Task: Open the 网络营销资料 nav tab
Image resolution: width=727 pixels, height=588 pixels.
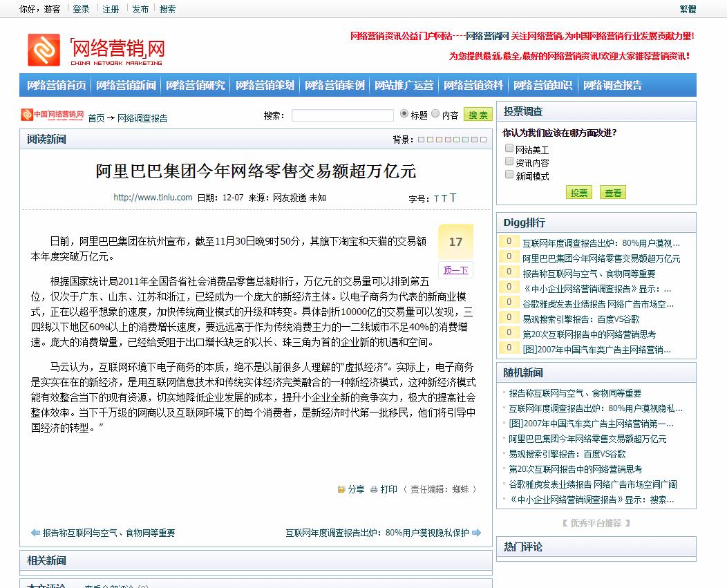Action: (x=473, y=85)
